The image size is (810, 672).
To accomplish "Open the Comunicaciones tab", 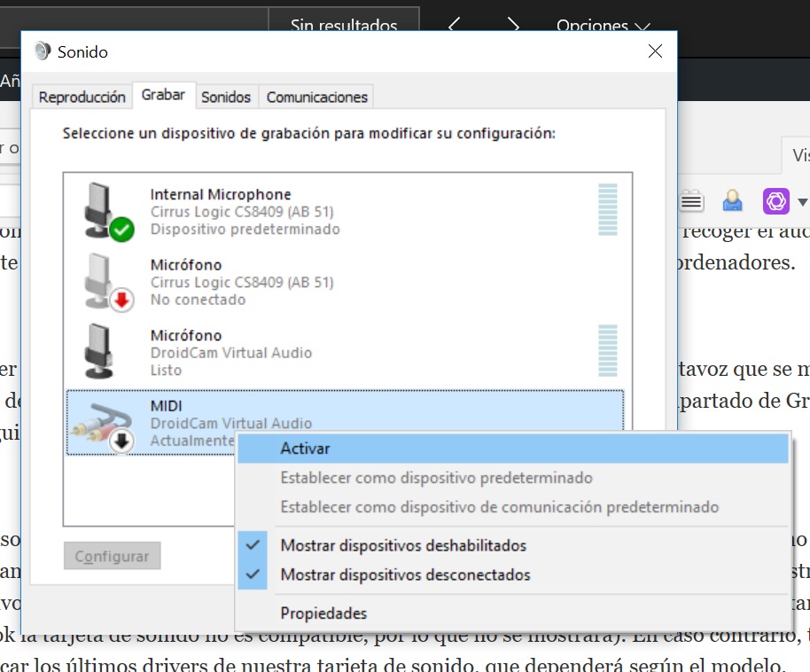I will pyautogui.click(x=316, y=98).
